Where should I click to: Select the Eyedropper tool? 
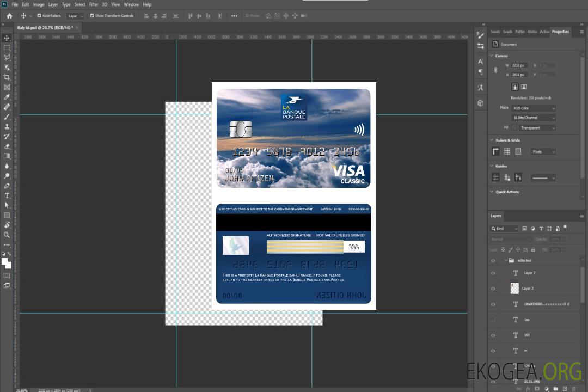tap(7, 97)
